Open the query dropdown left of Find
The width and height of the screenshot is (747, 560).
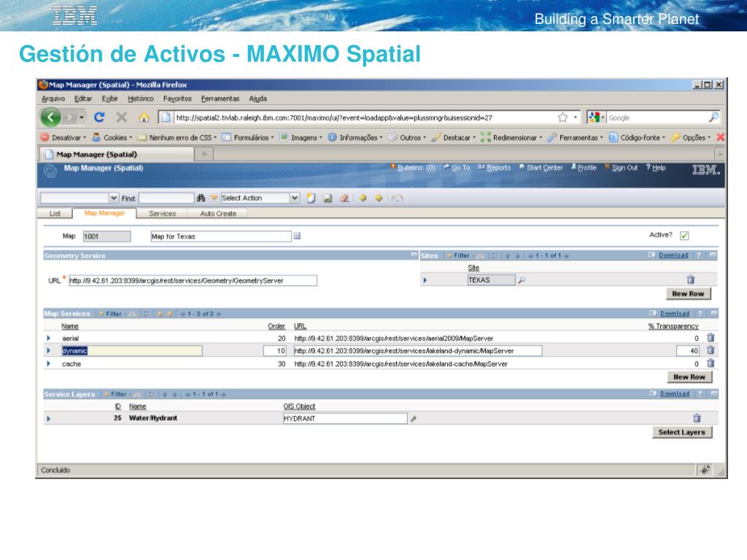pyautogui.click(x=113, y=198)
